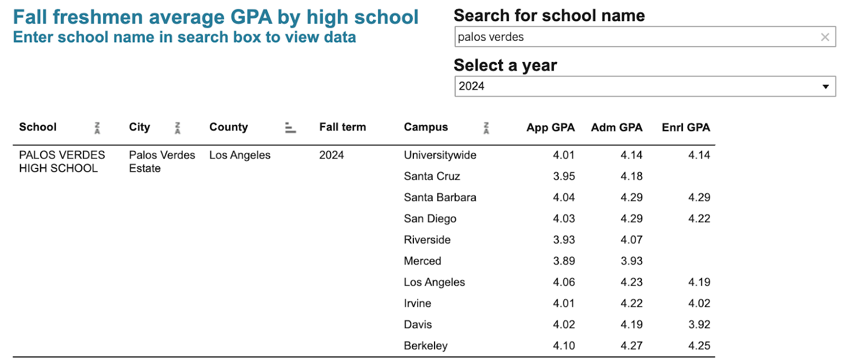This screenshot has height=358, width=868.
Task: Click the Davis enrolled GPA value 3.92
Action: 699,325
